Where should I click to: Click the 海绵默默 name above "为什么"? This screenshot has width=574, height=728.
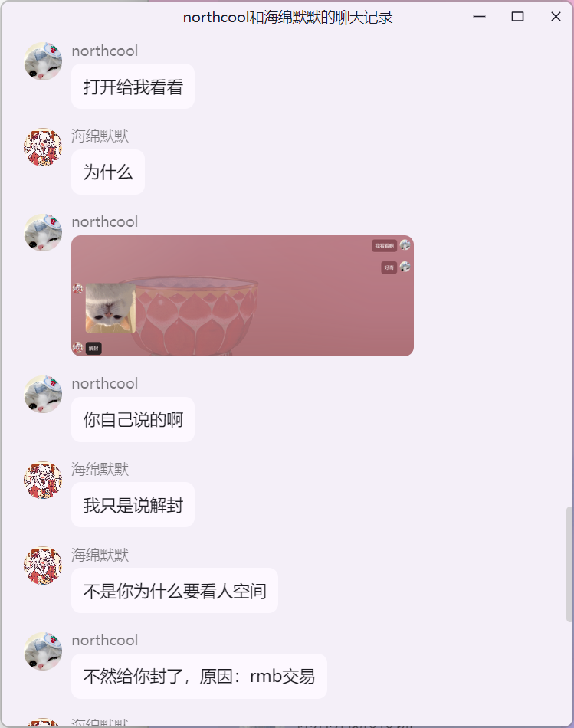pos(100,136)
